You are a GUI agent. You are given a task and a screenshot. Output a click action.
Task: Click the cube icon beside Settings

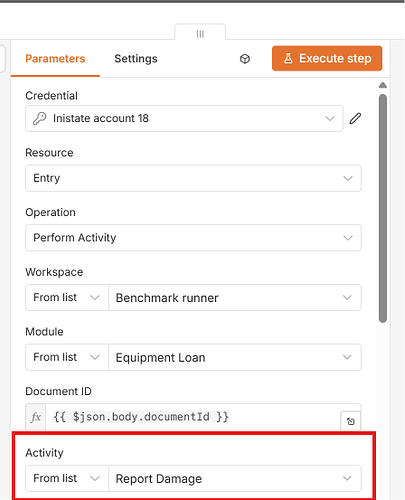click(245, 59)
